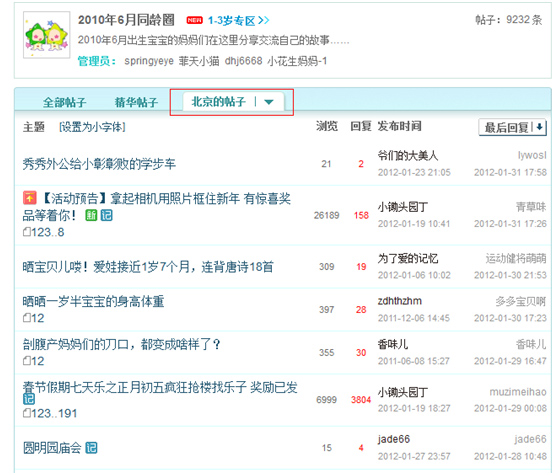This screenshot has width=558, height=475.
Task: Click page icon before 123..8
Action: (27, 232)
